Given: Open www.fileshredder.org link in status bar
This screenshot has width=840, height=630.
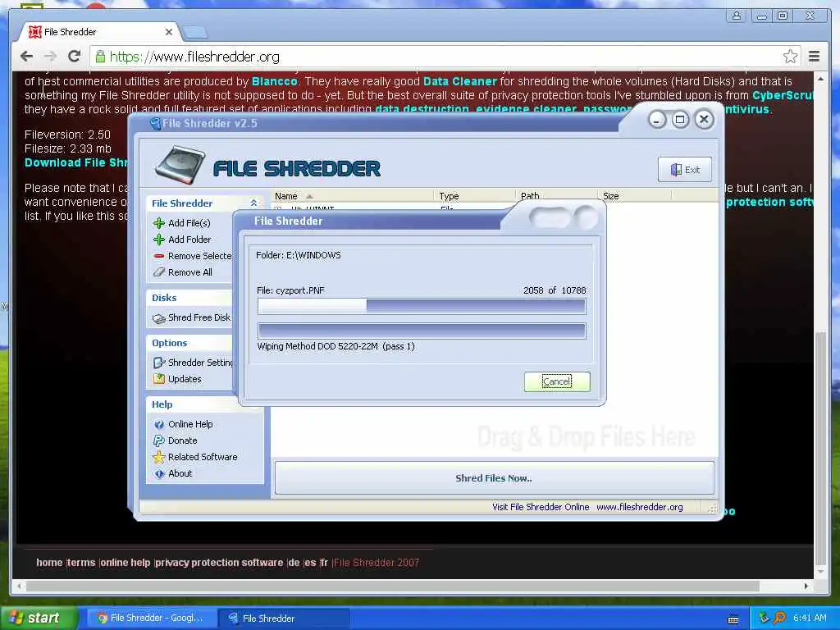Looking at the screenshot, I should tap(640, 507).
